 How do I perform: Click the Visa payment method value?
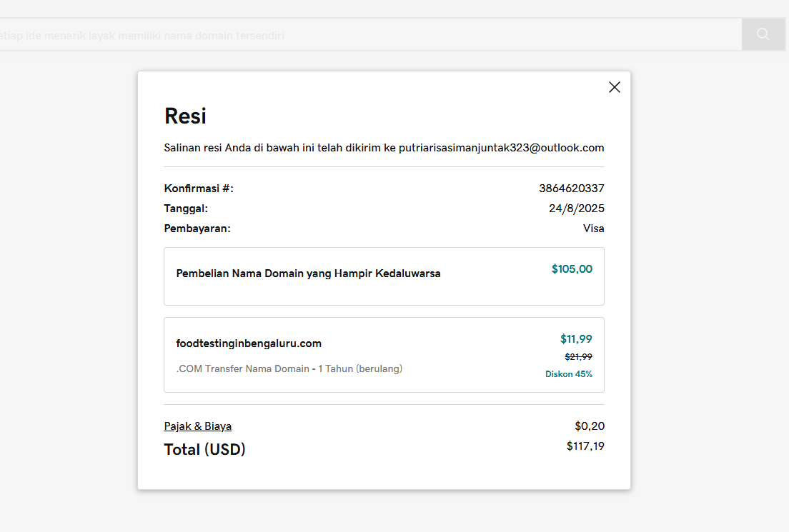[x=593, y=229]
